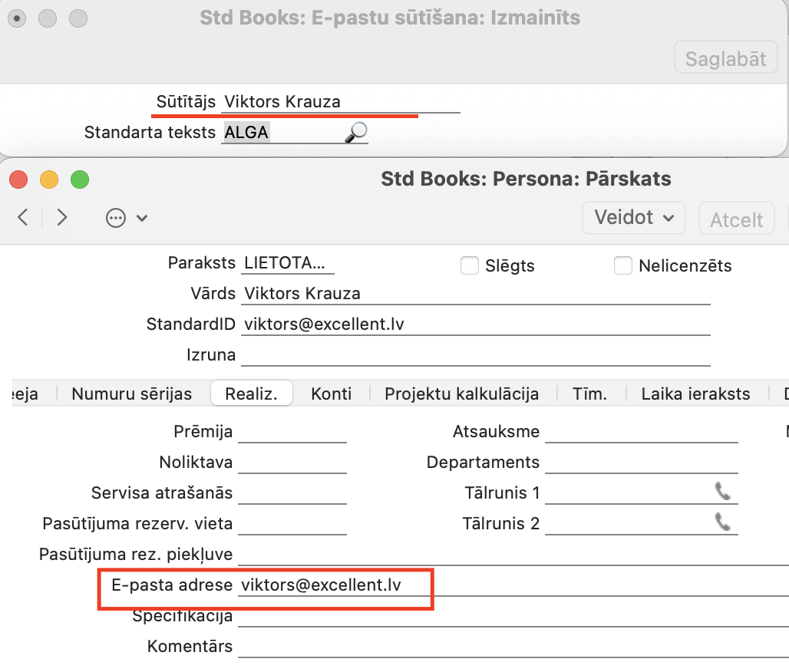
Task: Select the Projektu kalkulācija tab
Action: (x=461, y=394)
